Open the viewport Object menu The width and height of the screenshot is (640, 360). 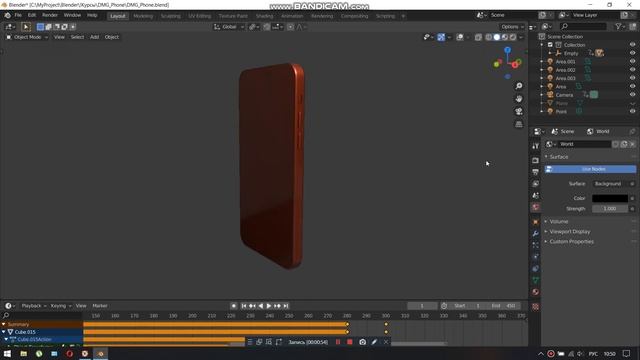point(111,37)
